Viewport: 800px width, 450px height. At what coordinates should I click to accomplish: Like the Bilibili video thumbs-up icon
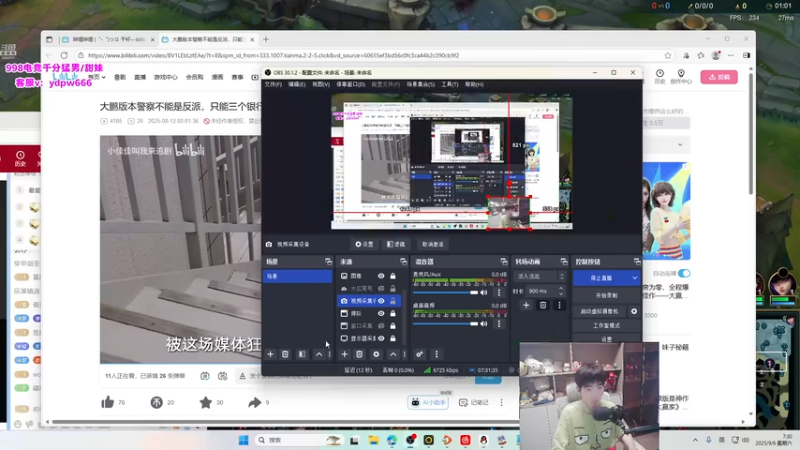pos(108,402)
